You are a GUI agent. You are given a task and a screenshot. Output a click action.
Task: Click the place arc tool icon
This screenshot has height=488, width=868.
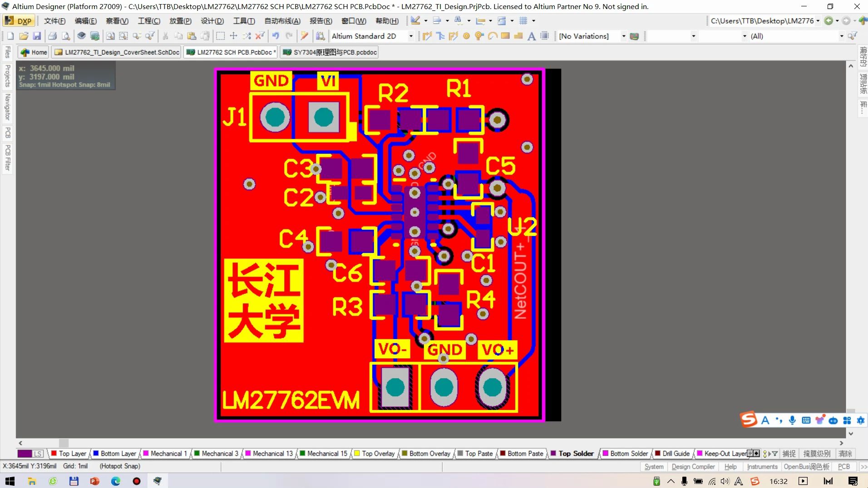coord(493,36)
